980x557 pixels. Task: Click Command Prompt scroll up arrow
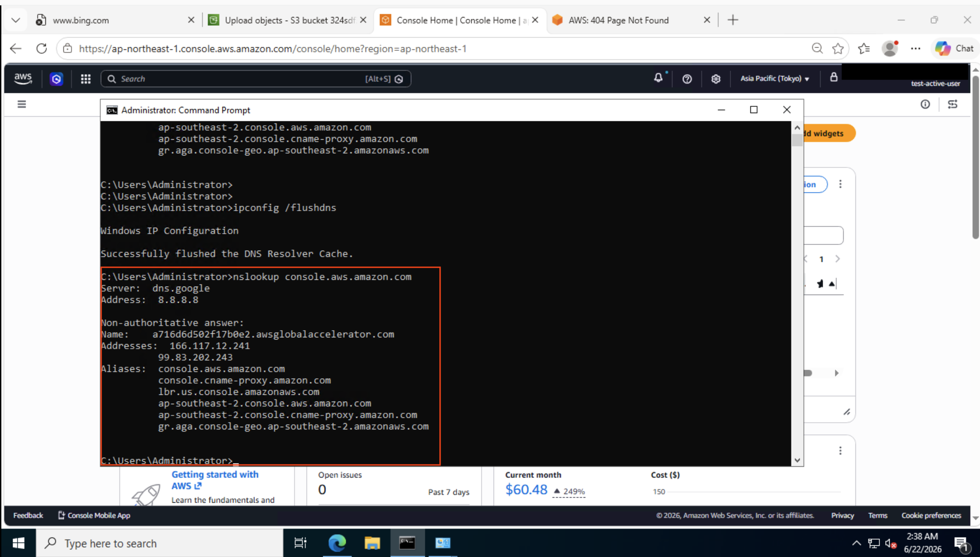click(x=797, y=128)
